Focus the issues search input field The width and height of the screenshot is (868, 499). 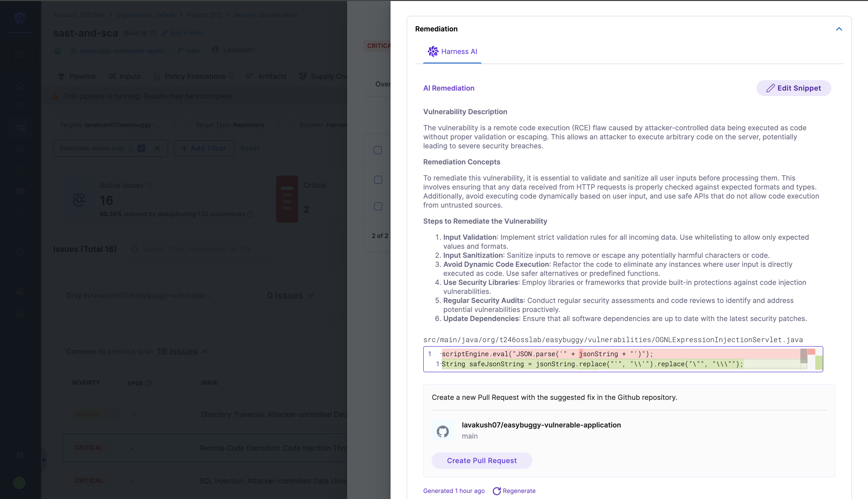[206, 249]
